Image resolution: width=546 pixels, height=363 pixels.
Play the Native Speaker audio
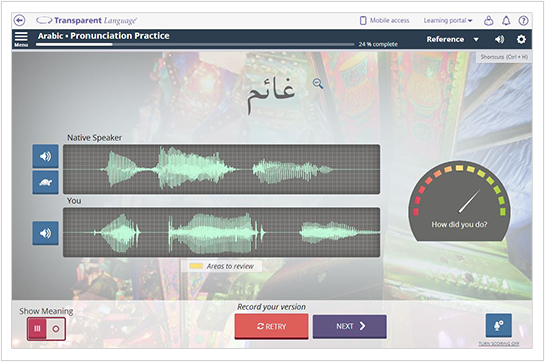45,156
